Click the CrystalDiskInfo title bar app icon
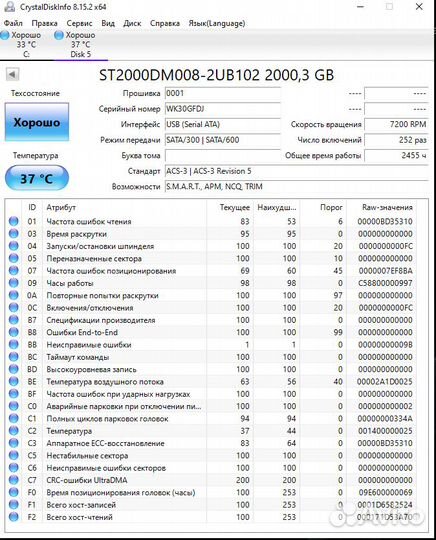The width and height of the screenshot is (436, 540). point(10,7)
